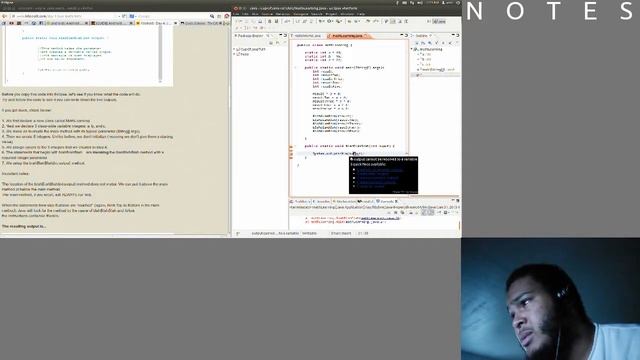Image resolution: width=640 pixels, height=360 pixels.
Task: Click the browser Back button
Action: [x=4, y=16]
